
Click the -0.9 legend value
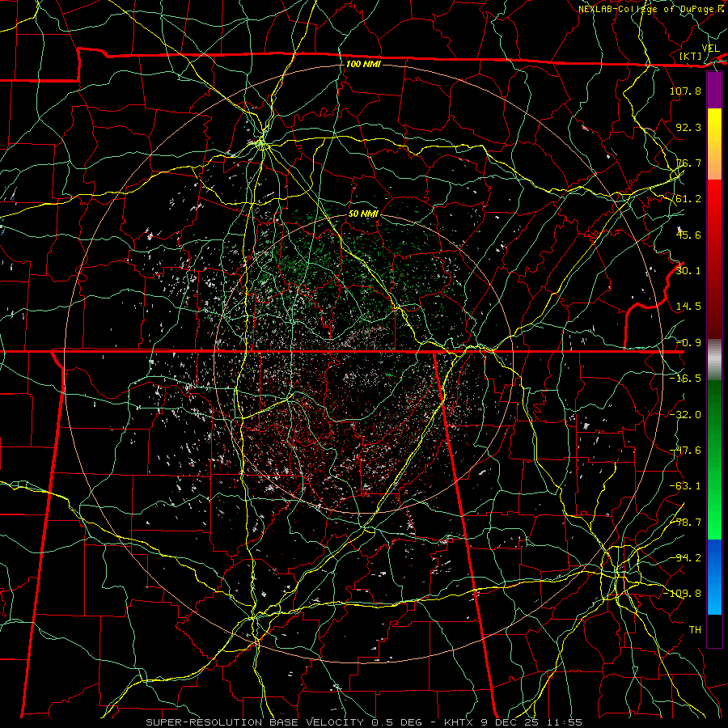[688, 343]
